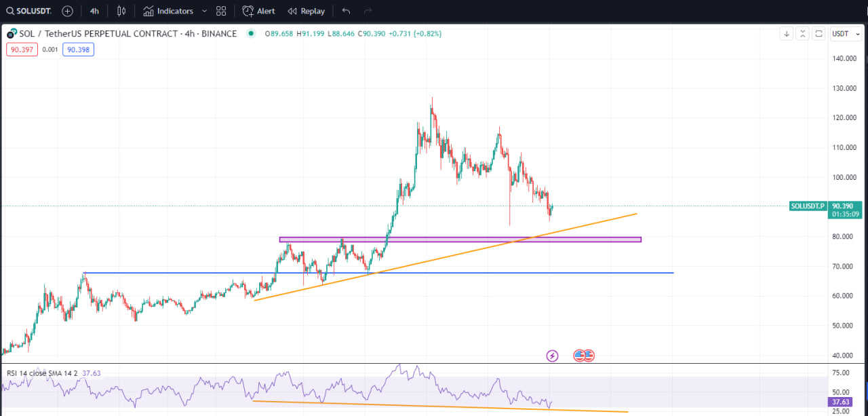Maximize the chart pane

pos(818,34)
